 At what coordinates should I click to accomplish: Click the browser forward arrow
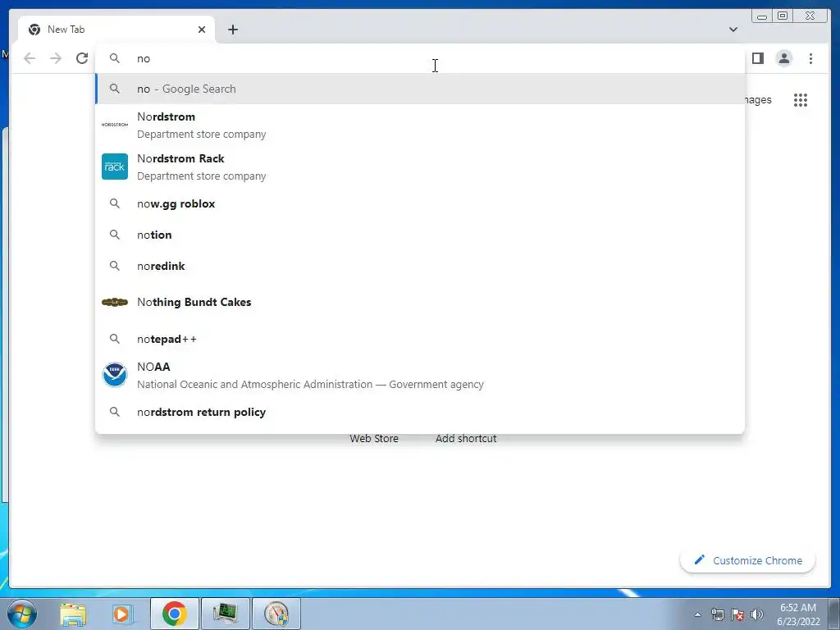tap(56, 58)
